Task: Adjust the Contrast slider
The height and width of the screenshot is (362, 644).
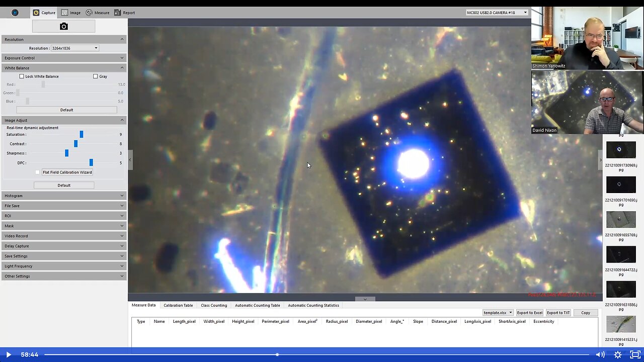Action: [75, 144]
